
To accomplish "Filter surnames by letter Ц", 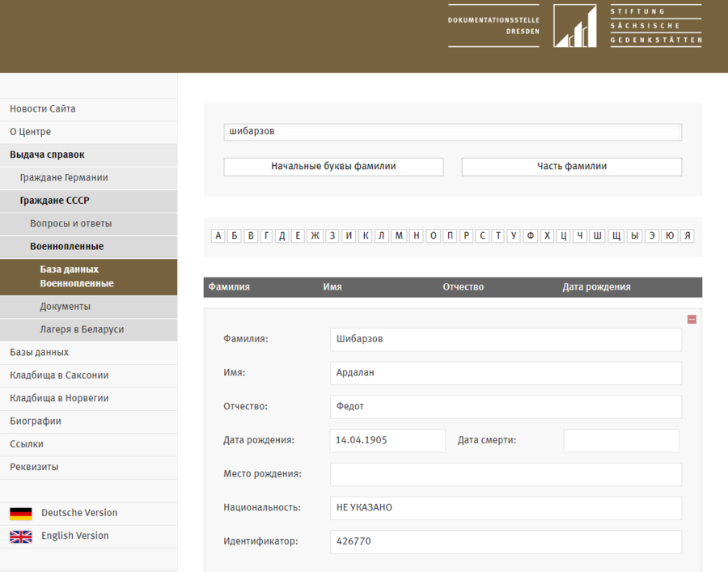I will 563,236.
